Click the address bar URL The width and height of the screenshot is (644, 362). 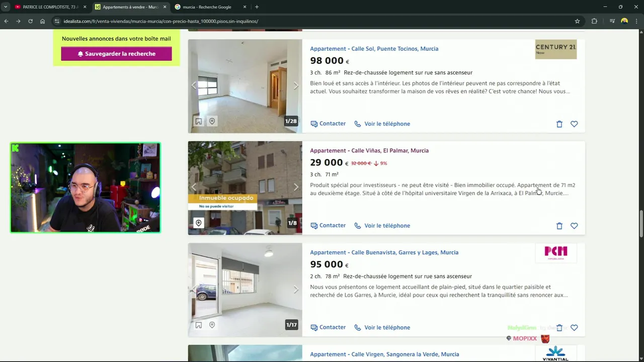click(x=161, y=21)
